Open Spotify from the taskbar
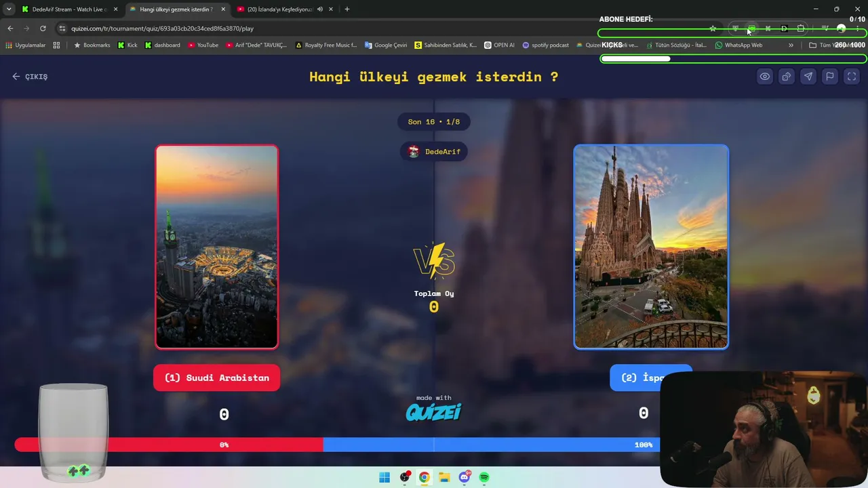Image resolution: width=868 pixels, height=488 pixels. (484, 477)
